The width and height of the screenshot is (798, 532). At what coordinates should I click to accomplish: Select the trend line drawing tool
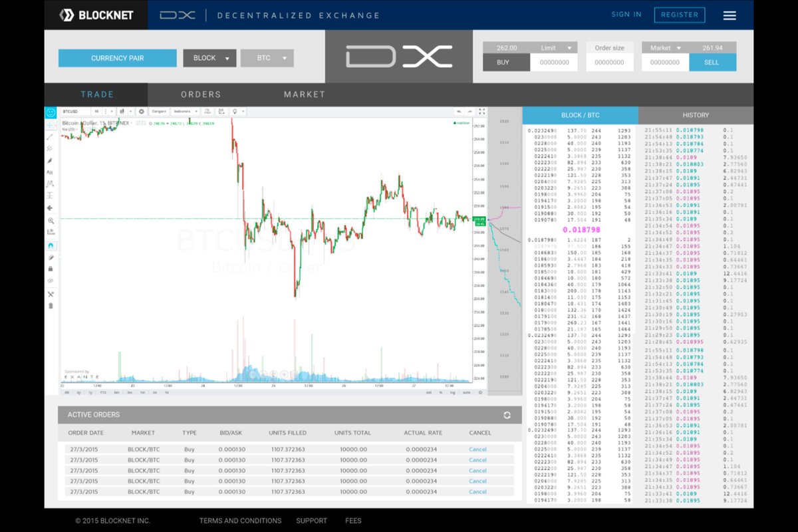(x=51, y=137)
